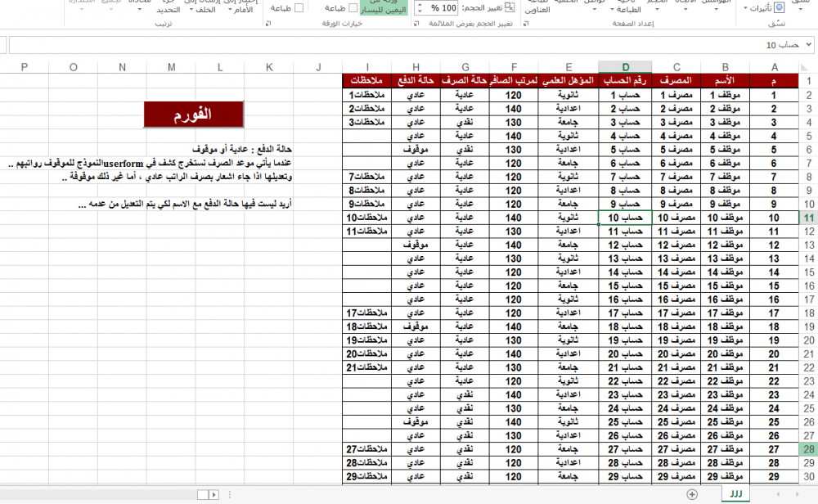Screen dimensions: 818x504
Task: Click the ملاحظات header cell
Action: tap(366, 81)
